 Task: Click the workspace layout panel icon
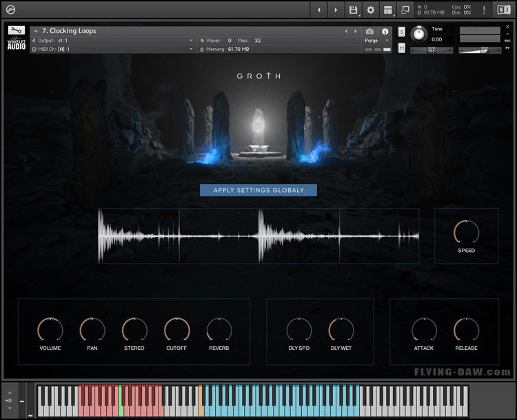pyautogui.click(x=388, y=10)
